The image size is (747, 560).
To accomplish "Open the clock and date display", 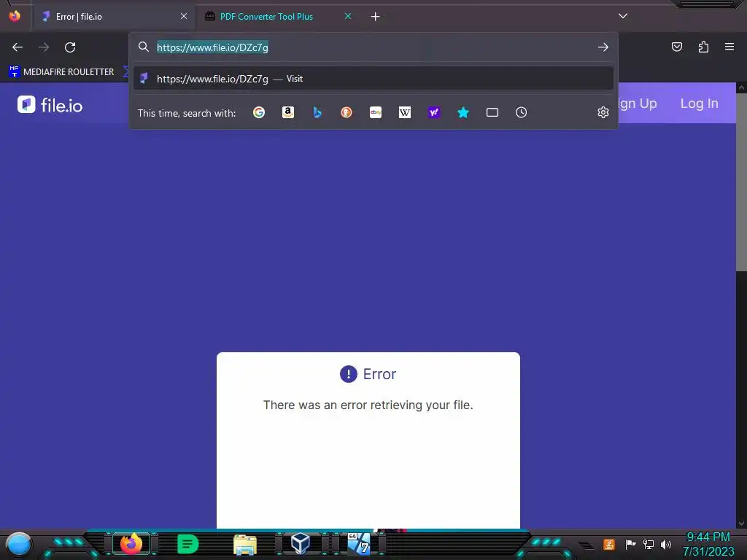I will (x=708, y=544).
